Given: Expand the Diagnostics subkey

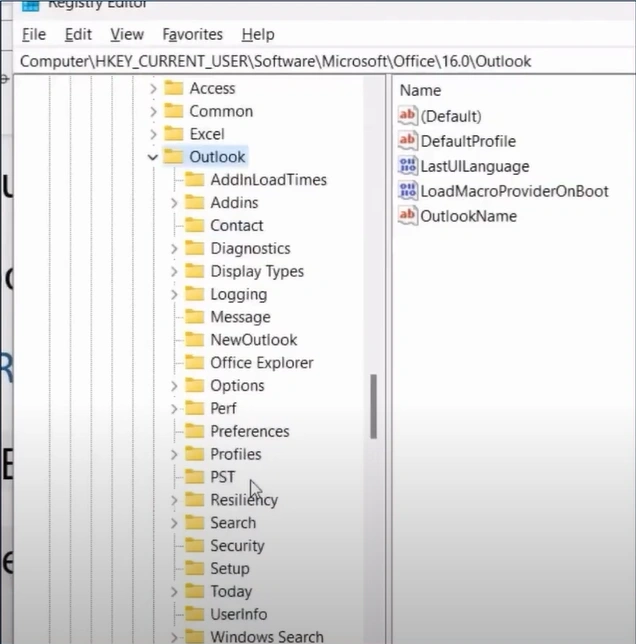Looking at the screenshot, I should coord(174,248).
